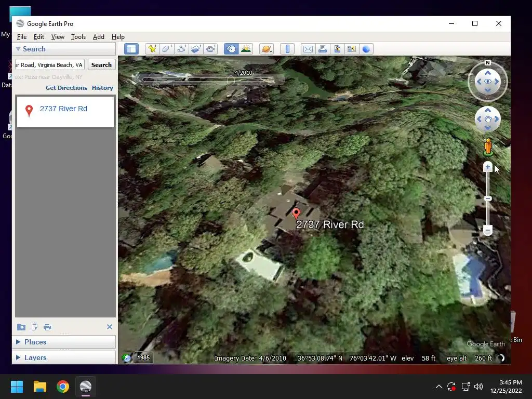Click the Print toolbar icon
The image size is (532, 399).
coord(323,49)
